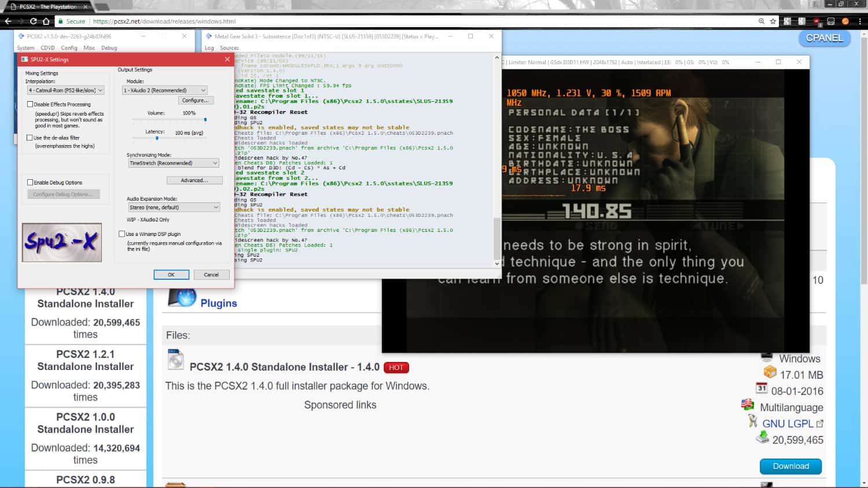Enable Disable Effects Processing
The height and width of the screenshot is (488, 868).
click(x=30, y=104)
